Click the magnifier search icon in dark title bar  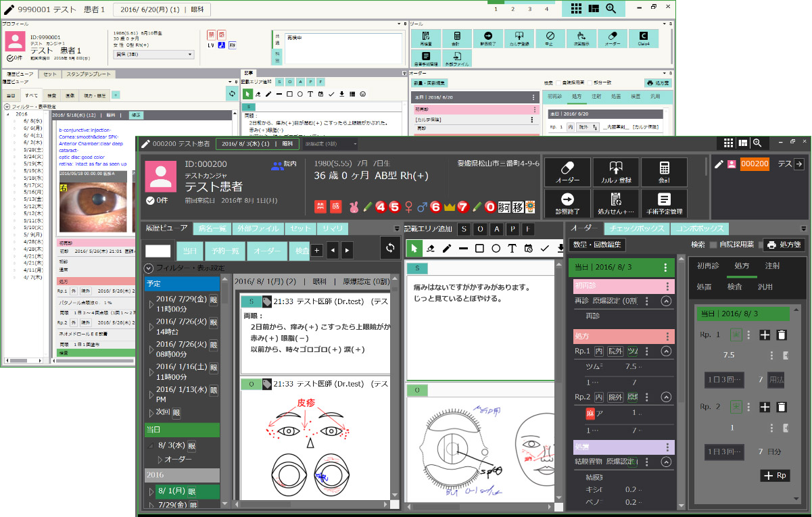coord(758,143)
